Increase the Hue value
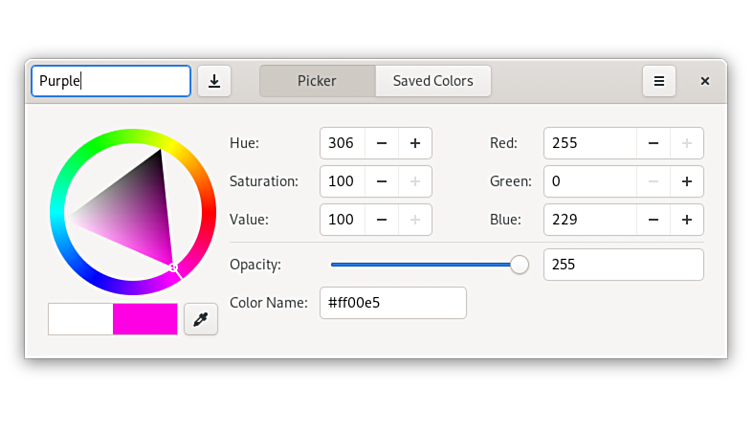This screenshot has height=423, width=752. coord(415,143)
